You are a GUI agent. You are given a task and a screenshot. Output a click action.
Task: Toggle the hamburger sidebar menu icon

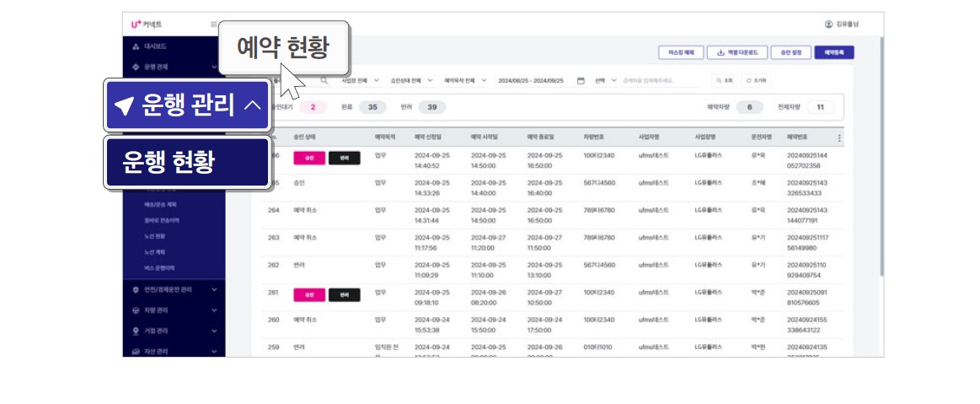pyautogui.click(x=214, y=24)
